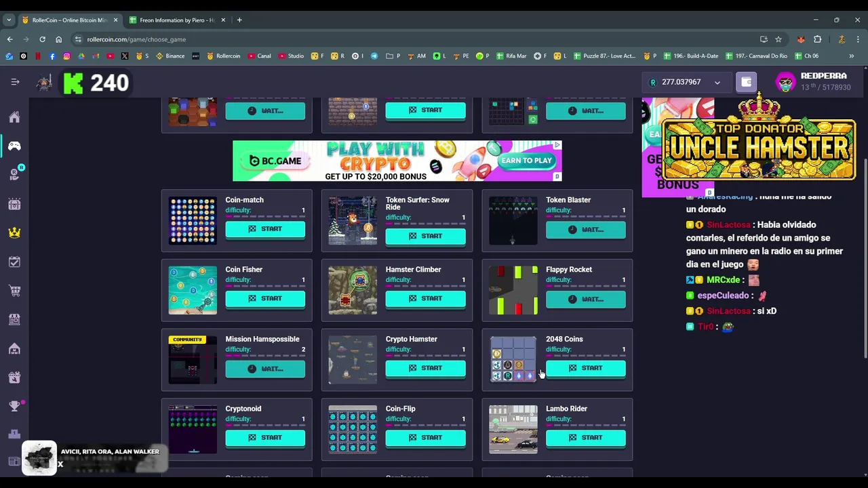Switch to Freon Information by Piero tab
This screenshot has height=488, width=868.
pos(177,20)
